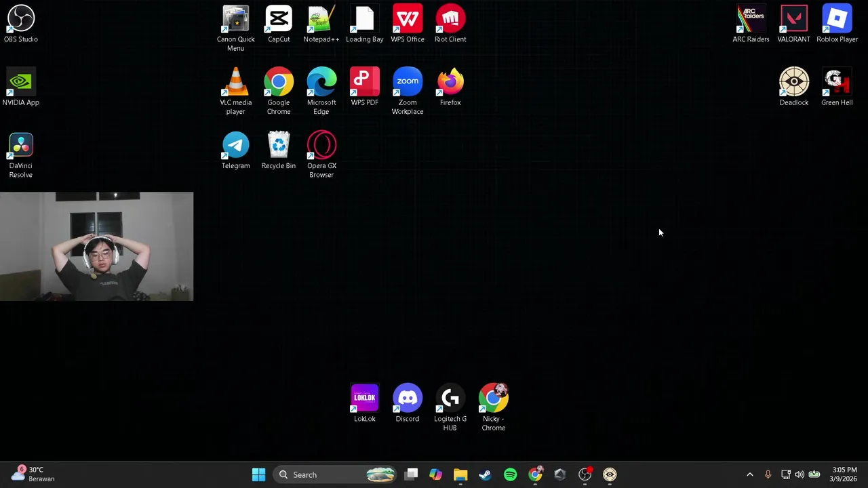Image resolution: width=868 pixels, height=488 pixels.
Task: Launch the Nicky - Chrome profile shortcut
Action: tap(493, 408)
